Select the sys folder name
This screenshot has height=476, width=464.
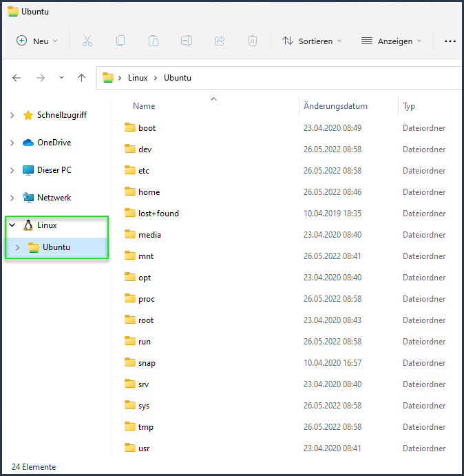click(x=144, y=406)
